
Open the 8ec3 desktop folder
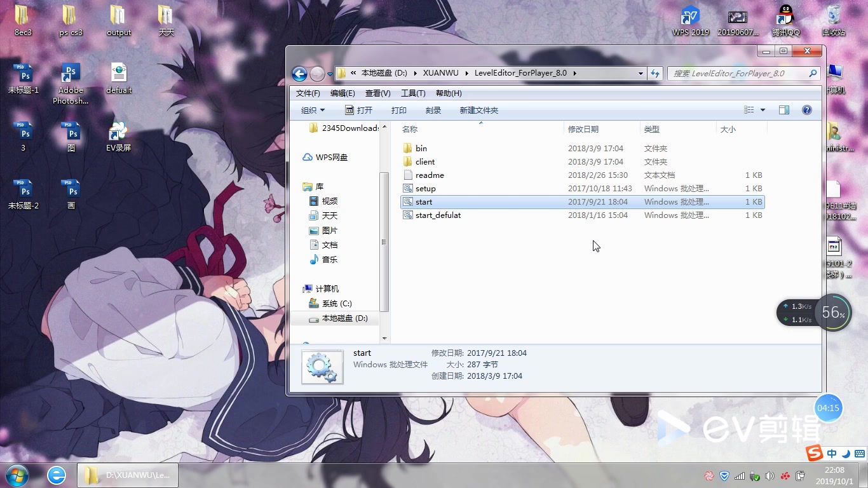tap(23, 21)
